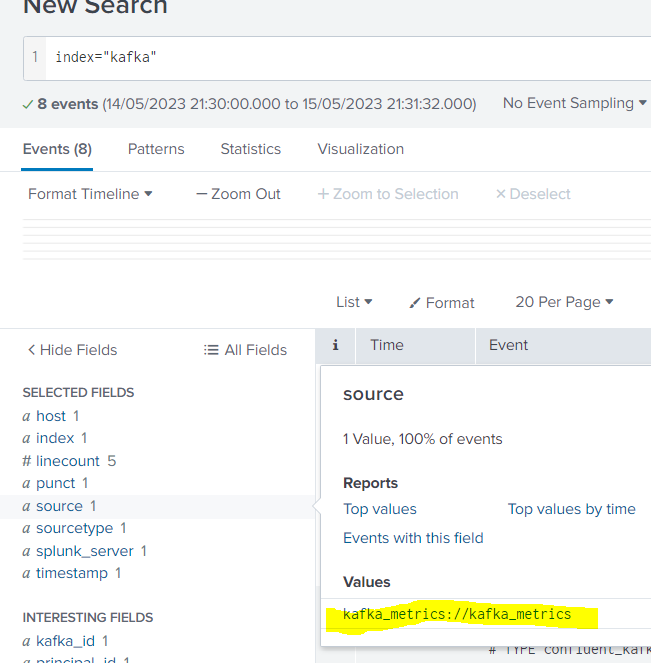The width and height of the screenshot is (651, 663).
Task: Click the INTERESTING FIELDS heading
Action: point(88,617)
